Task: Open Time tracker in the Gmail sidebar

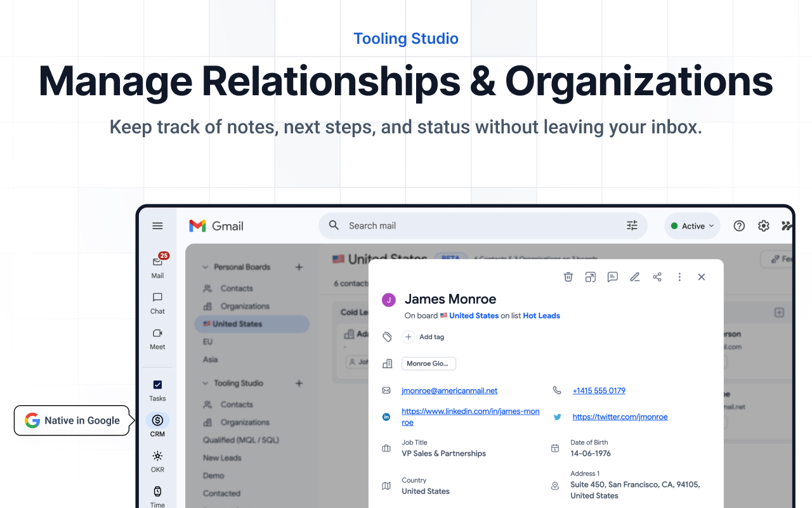Action: coord(157,497)
